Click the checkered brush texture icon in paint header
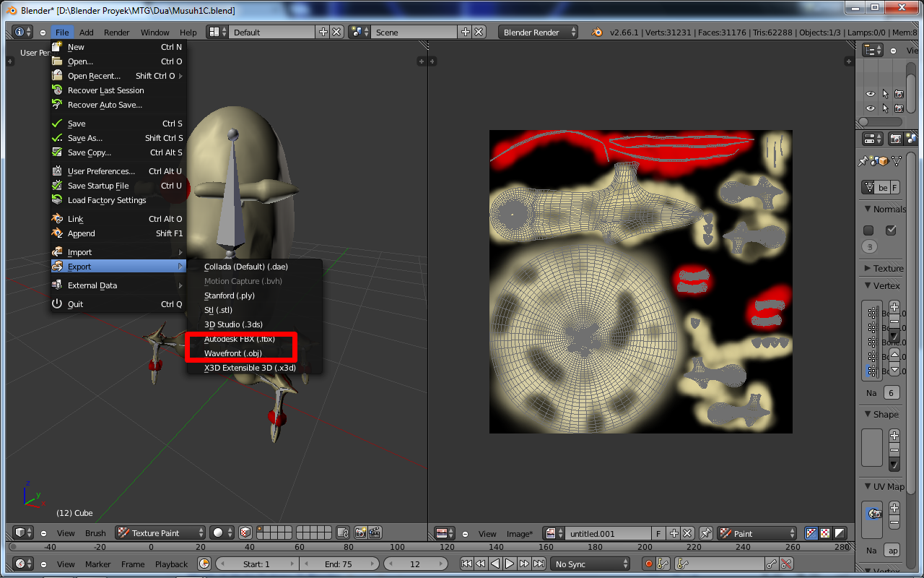 click(245, 533)
